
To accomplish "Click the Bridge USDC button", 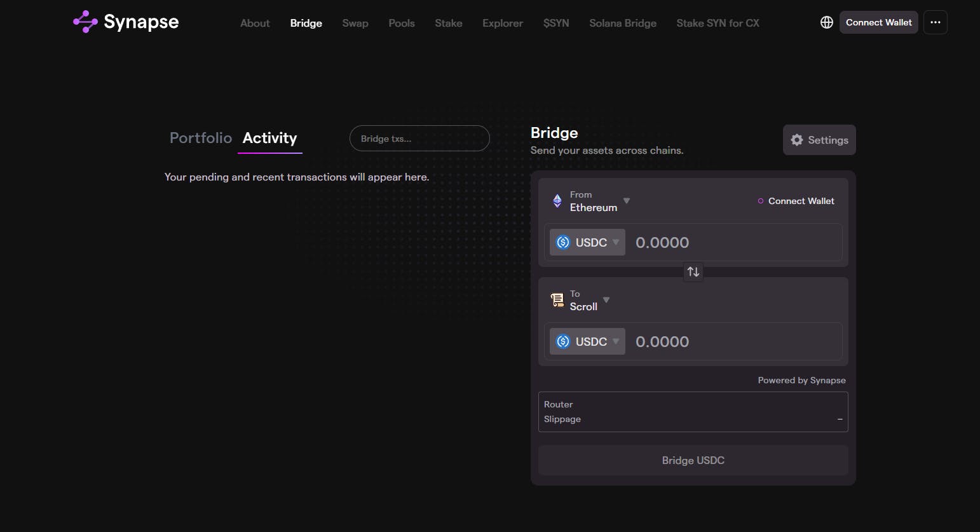I will [x=693, y=460].
